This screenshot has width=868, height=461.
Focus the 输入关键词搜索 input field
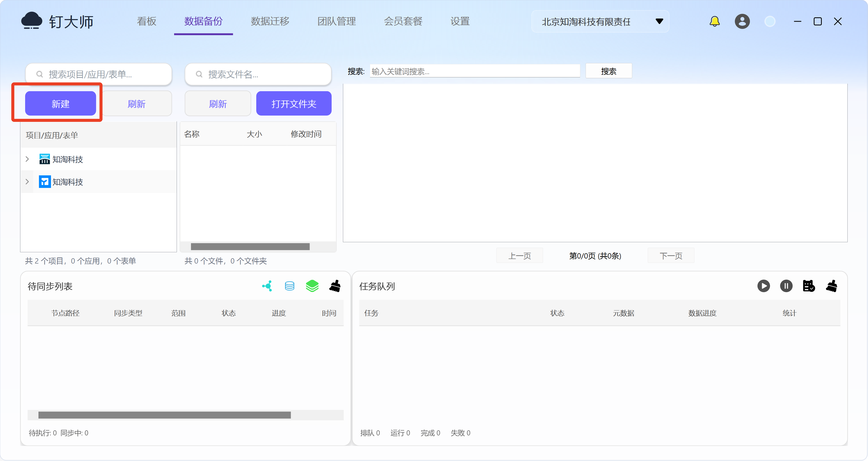coord(475,71)
